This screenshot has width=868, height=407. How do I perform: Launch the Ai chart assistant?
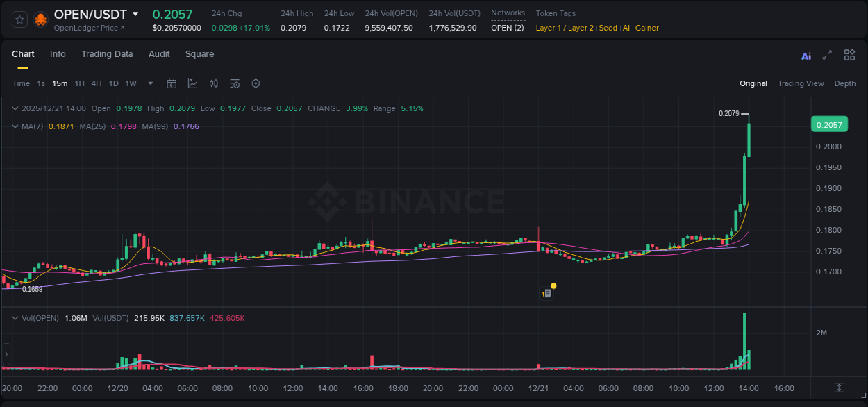click(x=806, y=54)
